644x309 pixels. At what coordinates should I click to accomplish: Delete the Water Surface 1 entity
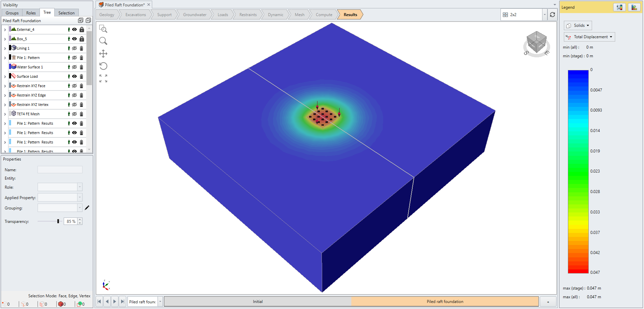tap(81, 67)
